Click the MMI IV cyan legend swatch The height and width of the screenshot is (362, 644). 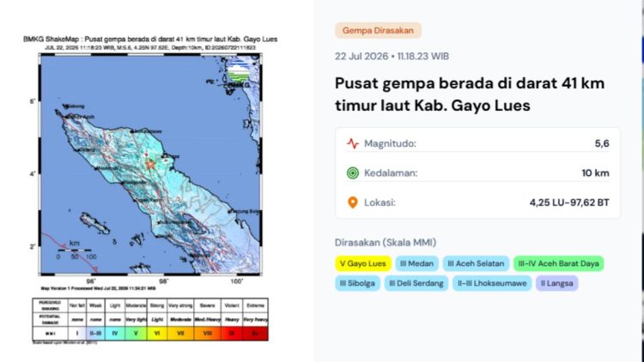coord(115,334)
